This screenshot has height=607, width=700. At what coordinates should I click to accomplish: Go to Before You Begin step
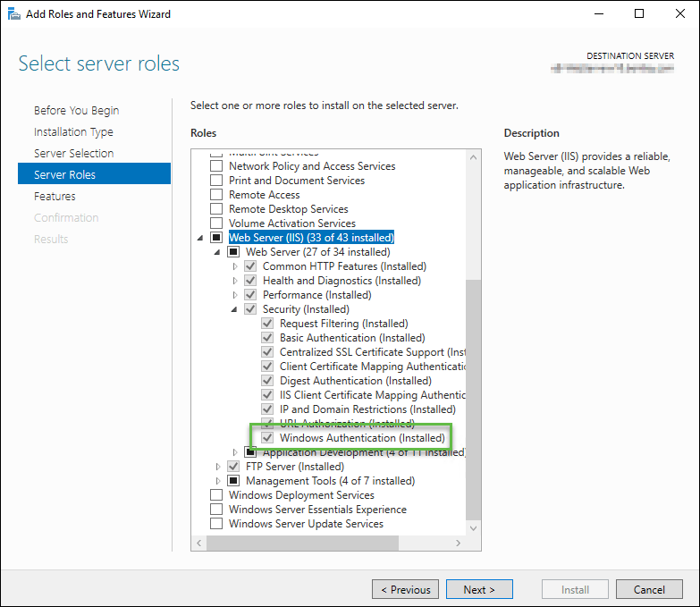point(76,110)
